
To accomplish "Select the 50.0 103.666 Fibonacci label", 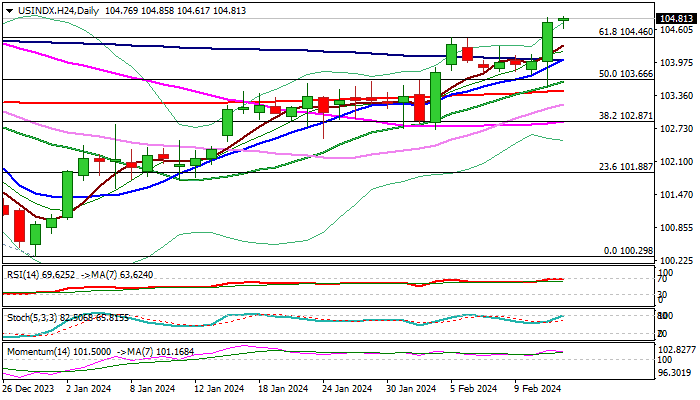I will [x=626, y=74].
